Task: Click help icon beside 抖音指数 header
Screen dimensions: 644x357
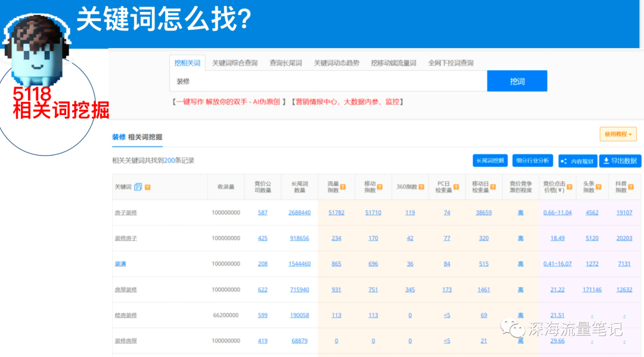Action: click(x=631, y=187)
